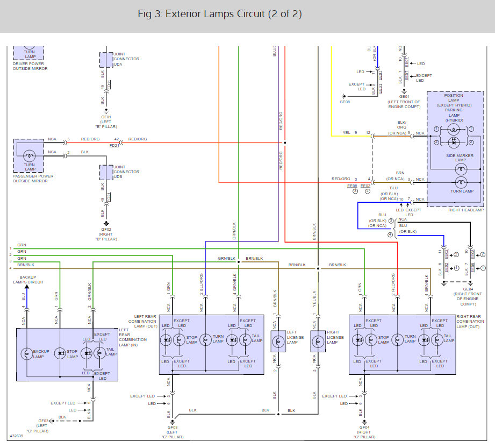The image size is (495, 448).
Task: Click the underlined EE02 reference above circled 4
Action: tap(365, 186)
